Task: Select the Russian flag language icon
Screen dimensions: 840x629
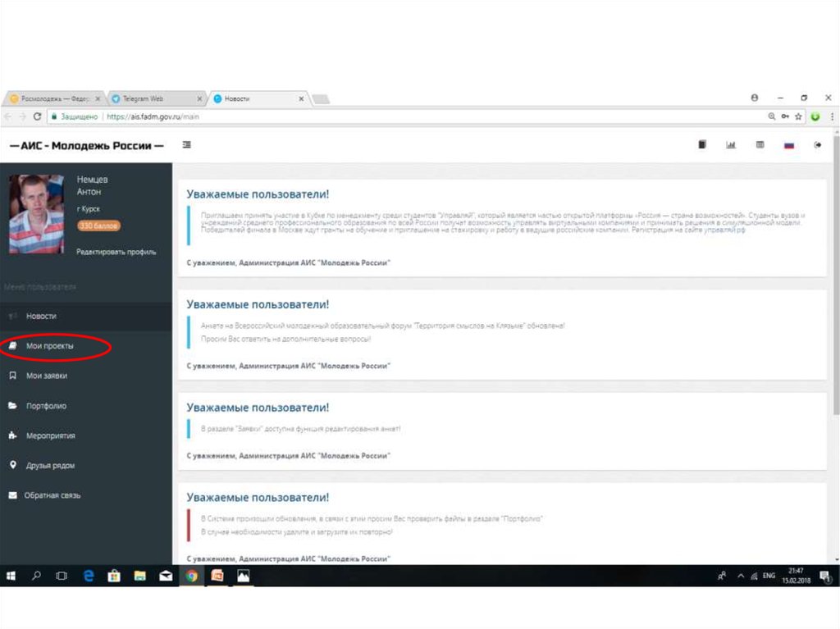Action: tap(788, 145)
